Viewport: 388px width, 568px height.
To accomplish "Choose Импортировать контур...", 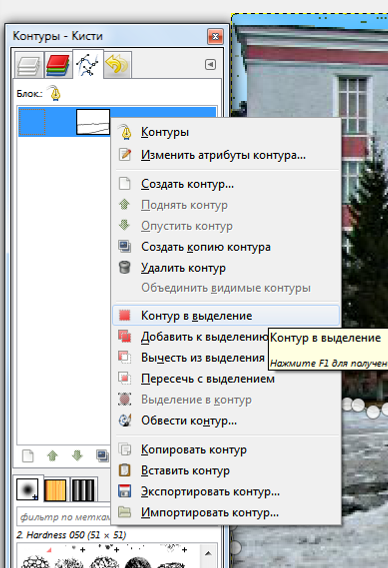I will [226, 513].
